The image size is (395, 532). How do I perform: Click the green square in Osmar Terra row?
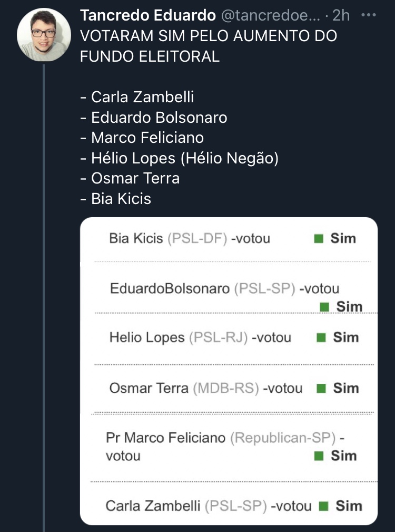coord(320,389)
